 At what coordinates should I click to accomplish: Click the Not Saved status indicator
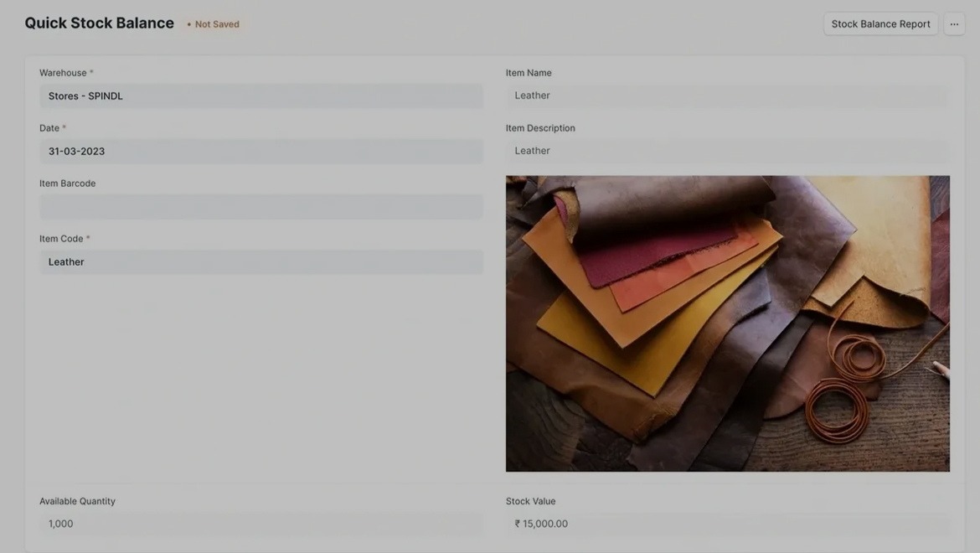(x=214, y=24)
